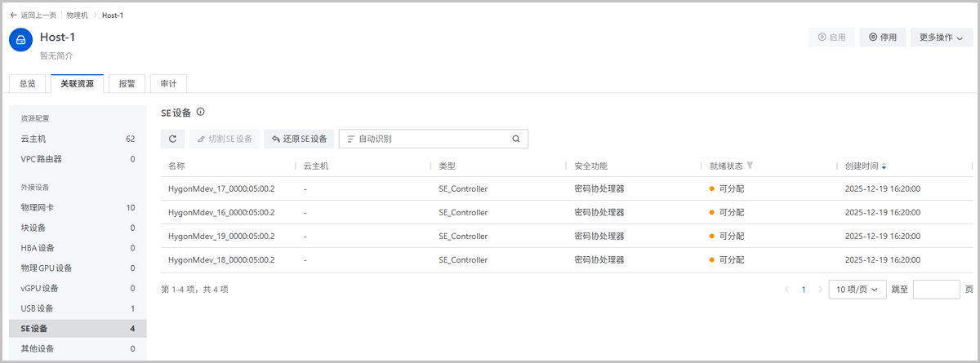
Task: Open the 10 项/页 page size dropdown
Action: (857, 290)
